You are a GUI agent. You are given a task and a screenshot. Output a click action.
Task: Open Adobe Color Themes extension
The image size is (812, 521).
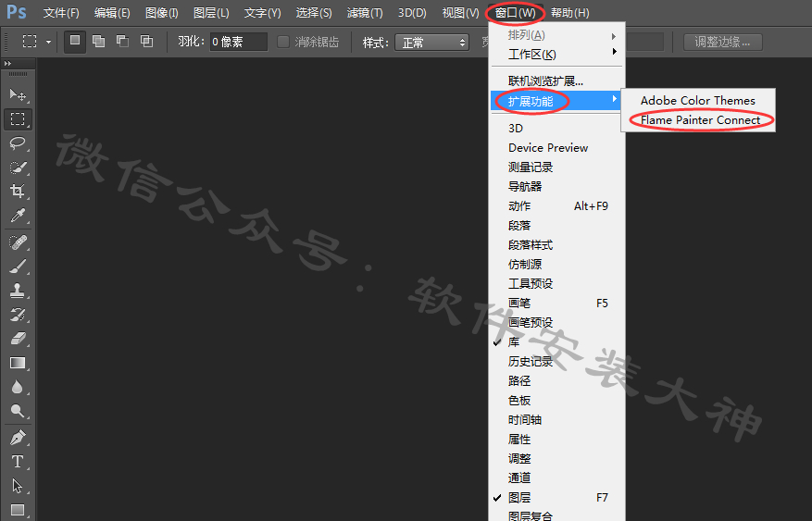tap(697, 100)
